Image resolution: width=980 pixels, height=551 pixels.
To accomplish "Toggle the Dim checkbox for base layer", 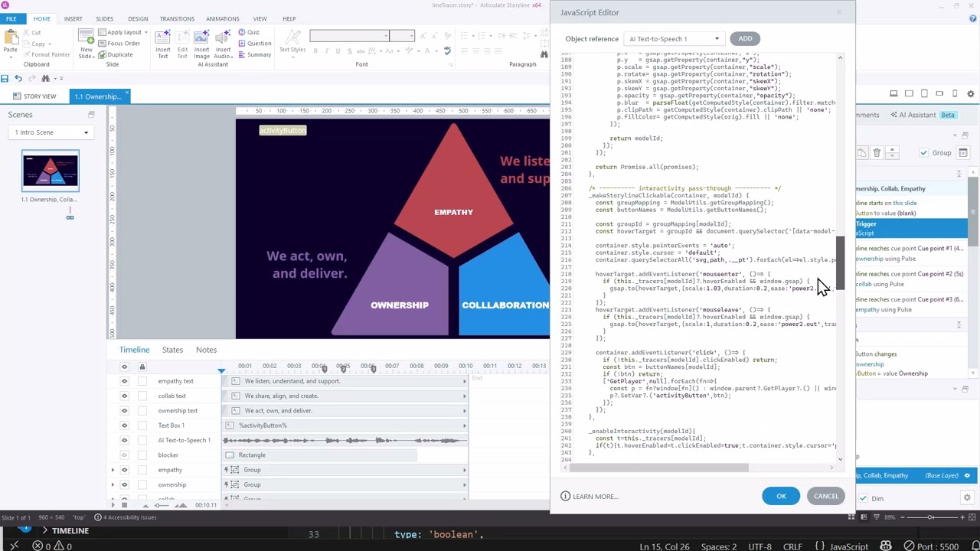I will point(863,498).
